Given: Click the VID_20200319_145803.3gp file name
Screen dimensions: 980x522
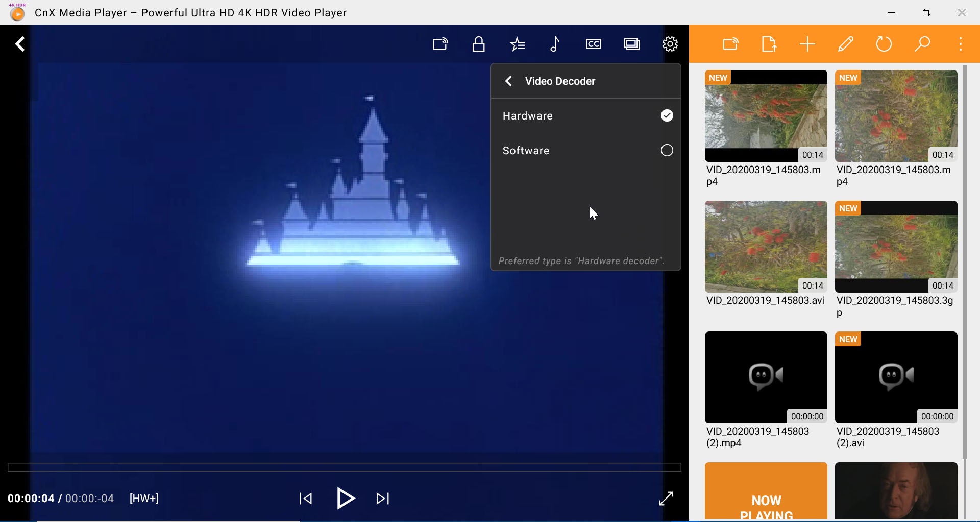Looking at the screenshot, I should coord(895,307).
